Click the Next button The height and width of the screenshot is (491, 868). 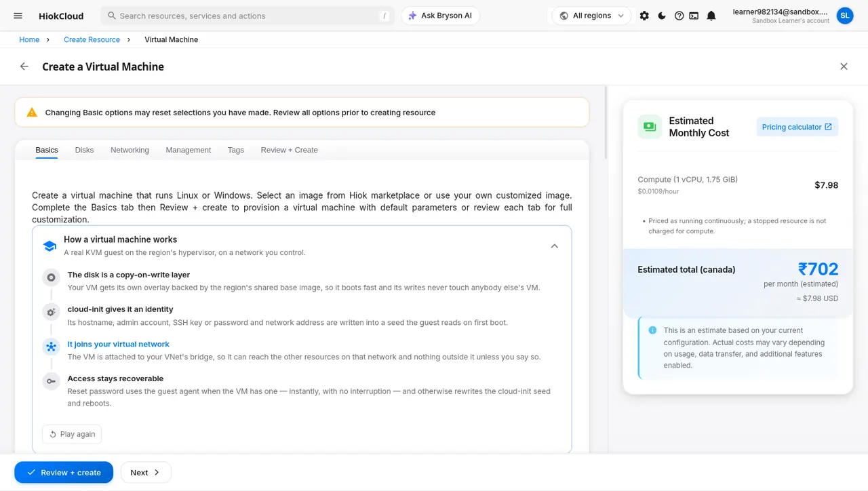[x=146, y=473]
